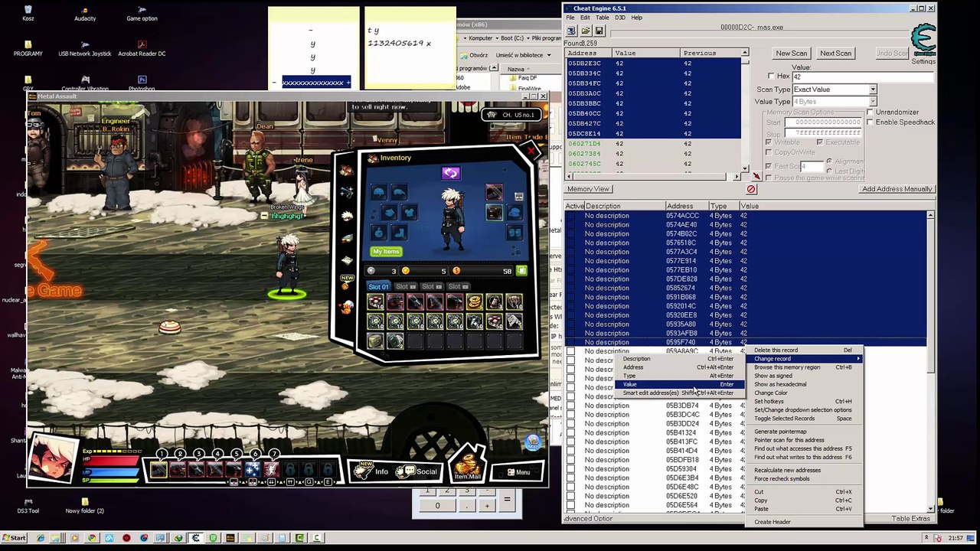Open the Umieść w bibliotece dropdown in Explorer
The image size is (980, 551).
[x=523, y=55]
